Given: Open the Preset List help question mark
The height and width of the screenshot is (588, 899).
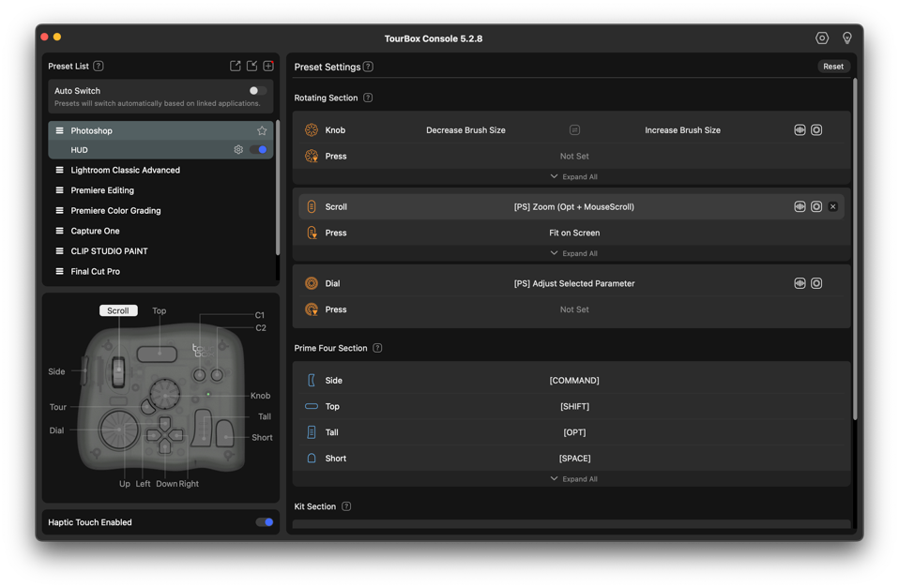Looking at the screenshot, I should [x=99, y=66].
